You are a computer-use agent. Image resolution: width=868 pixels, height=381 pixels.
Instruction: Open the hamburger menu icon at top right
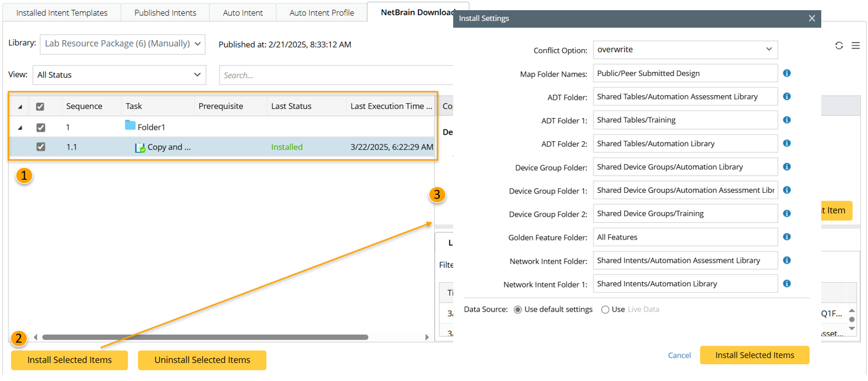coord(855,46)
